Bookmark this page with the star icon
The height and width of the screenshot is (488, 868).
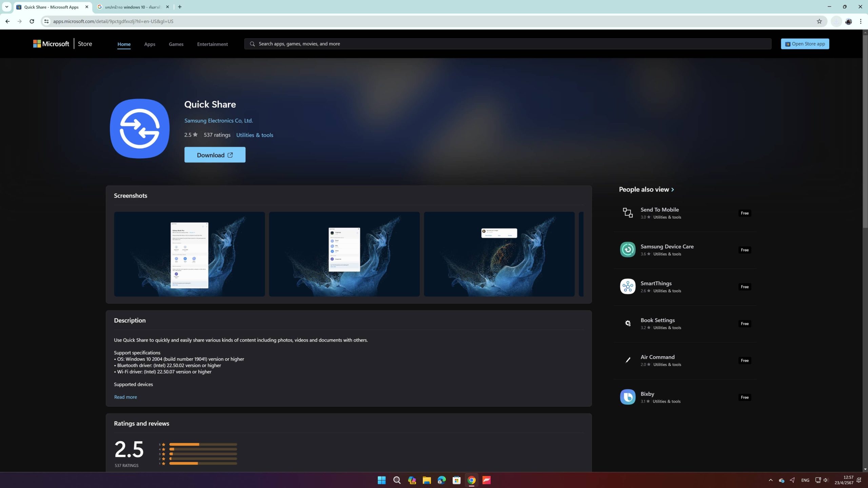click(819, 21)
